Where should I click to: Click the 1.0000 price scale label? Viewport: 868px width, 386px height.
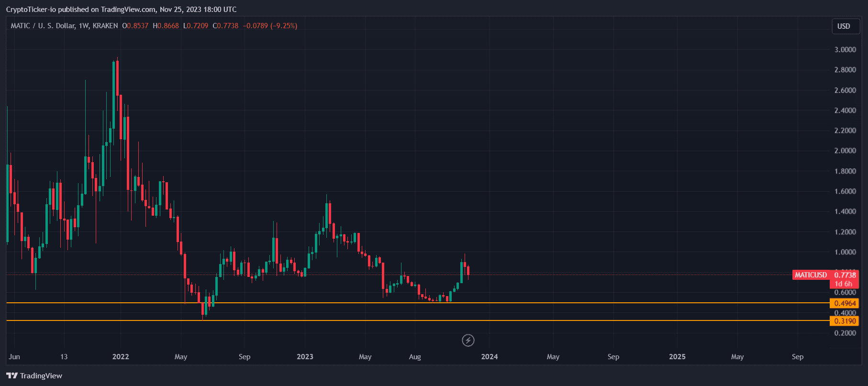pos(845,252)
